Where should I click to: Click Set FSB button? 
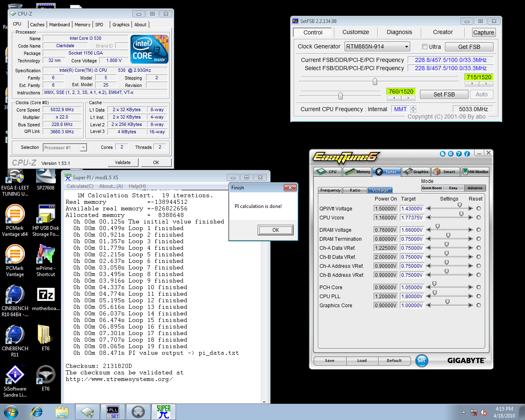pyautogui.click(x=444, y=94)
